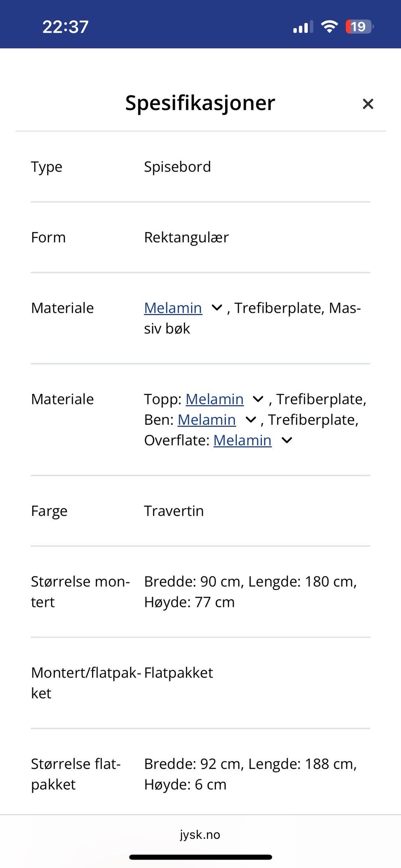Viewport: 401px width, 868px height.
Task: Tap the Wi-Fi icon in the status bar
Action: 329,27
